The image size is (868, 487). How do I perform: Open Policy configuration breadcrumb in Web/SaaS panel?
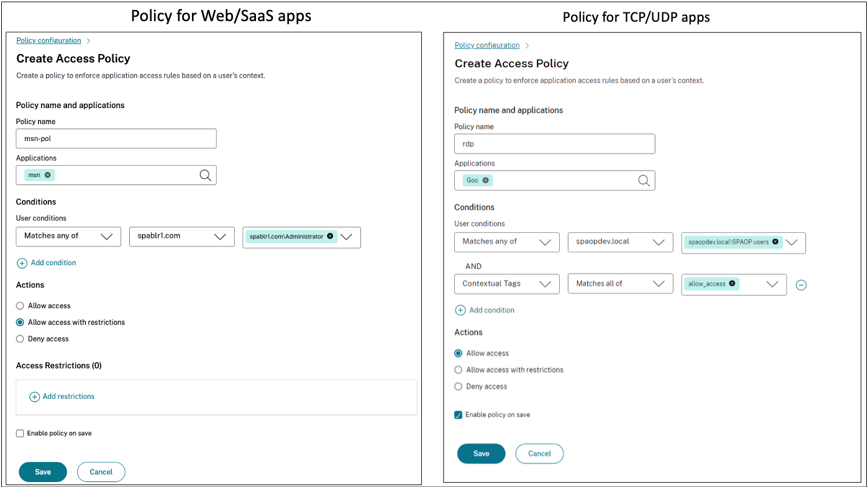pyautogui.click(x=48, y=41)
